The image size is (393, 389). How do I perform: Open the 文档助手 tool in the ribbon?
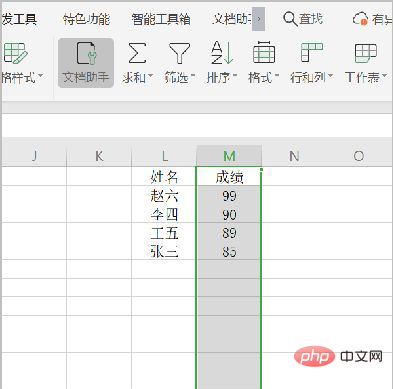coord(86,63)
